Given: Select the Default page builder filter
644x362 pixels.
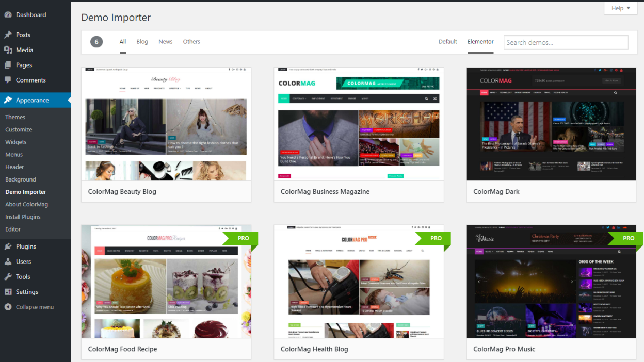Looking at the screenshot, I should (x=448, y=42).
